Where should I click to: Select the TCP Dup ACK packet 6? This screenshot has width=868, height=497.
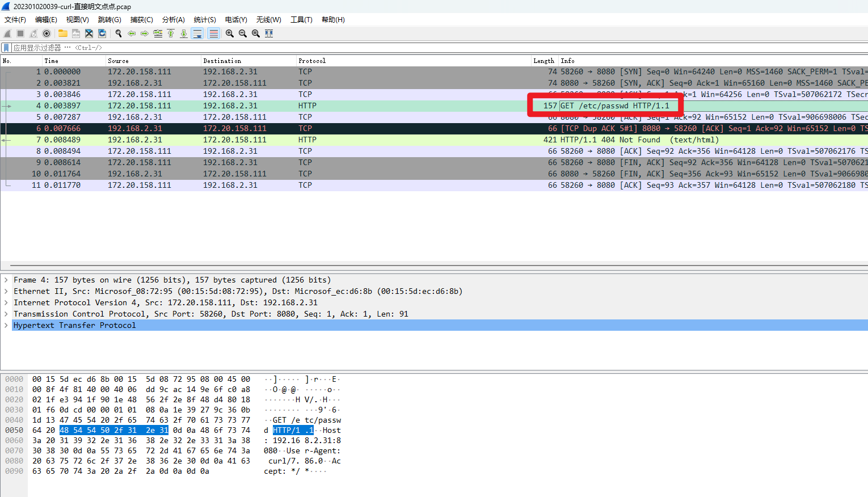[434, 128]
